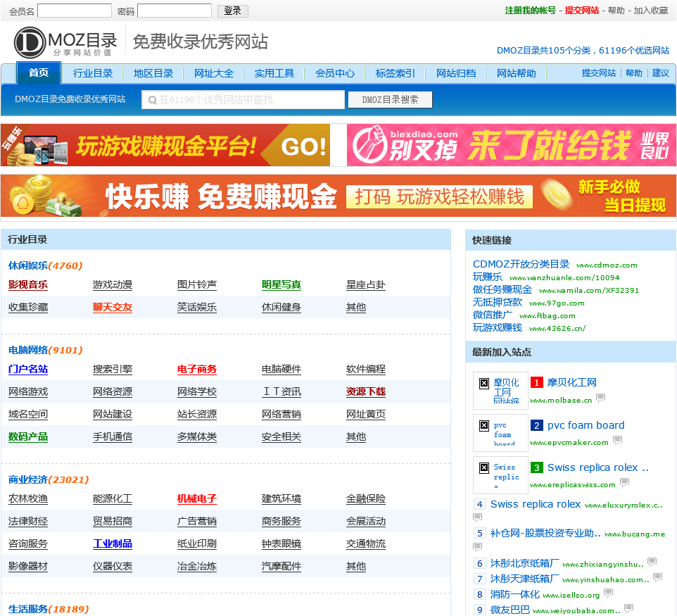
Task: Focus the 会员名 input field
Action: (x=75, y=11)
